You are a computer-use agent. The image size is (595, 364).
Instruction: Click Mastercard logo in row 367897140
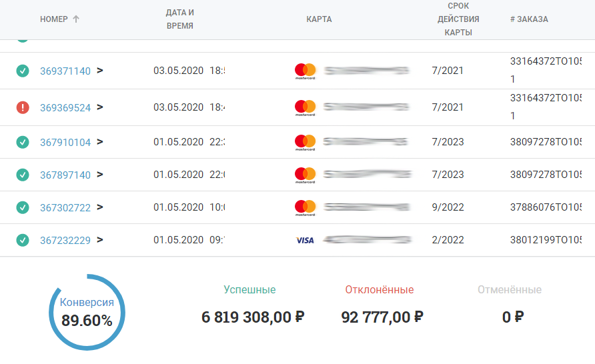click(305, 175)
